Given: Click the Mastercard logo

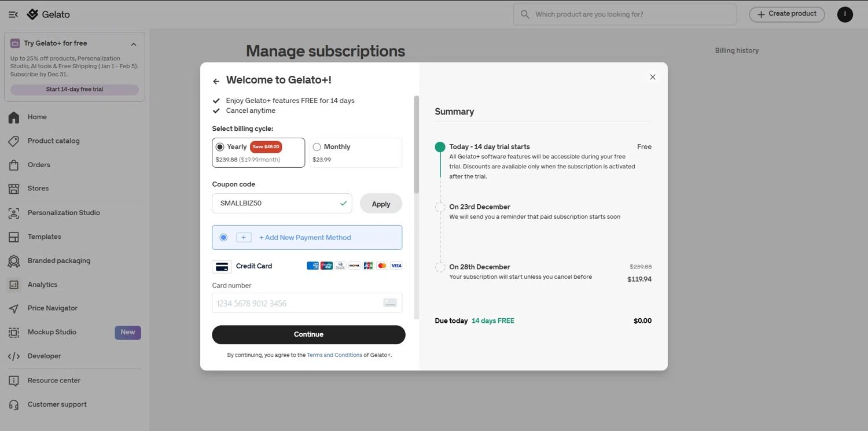Looking at the screenshot, I should 382,266.
